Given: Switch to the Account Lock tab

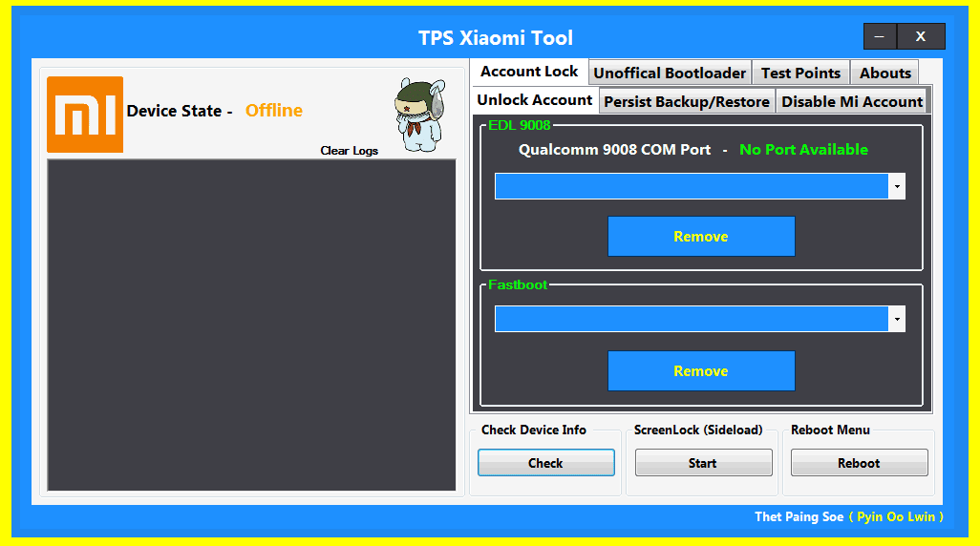Looking at the screenshot, I should (x=529, y=72).
